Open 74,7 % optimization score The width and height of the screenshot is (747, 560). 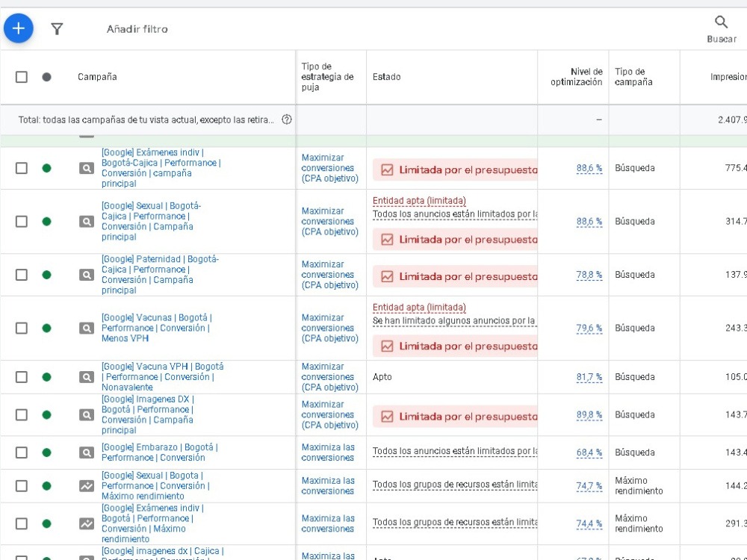tap(589, 486)
